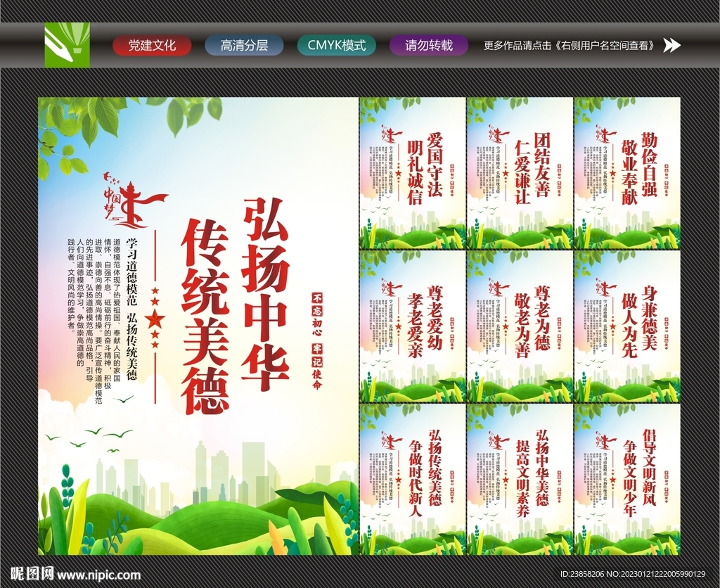Open the 更多作品请点击 link text

click(570, 46)
